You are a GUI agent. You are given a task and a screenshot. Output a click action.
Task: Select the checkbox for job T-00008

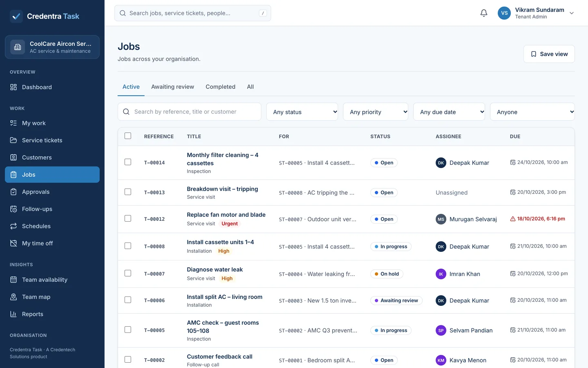point(128,246)
